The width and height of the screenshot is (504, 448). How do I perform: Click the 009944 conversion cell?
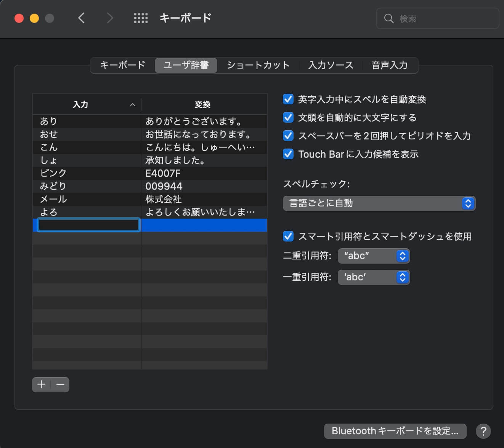point(204,186)
